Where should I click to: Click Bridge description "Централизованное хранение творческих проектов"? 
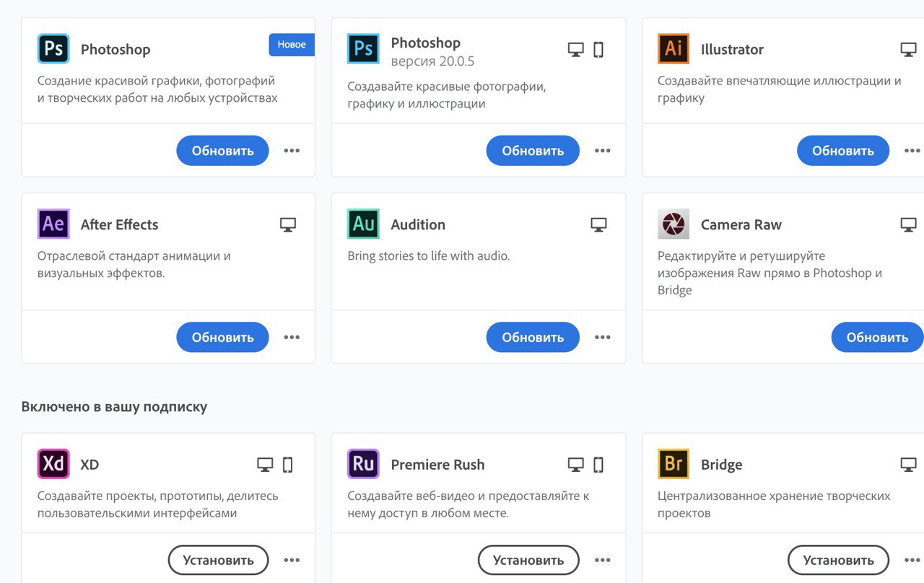point(774,504)
